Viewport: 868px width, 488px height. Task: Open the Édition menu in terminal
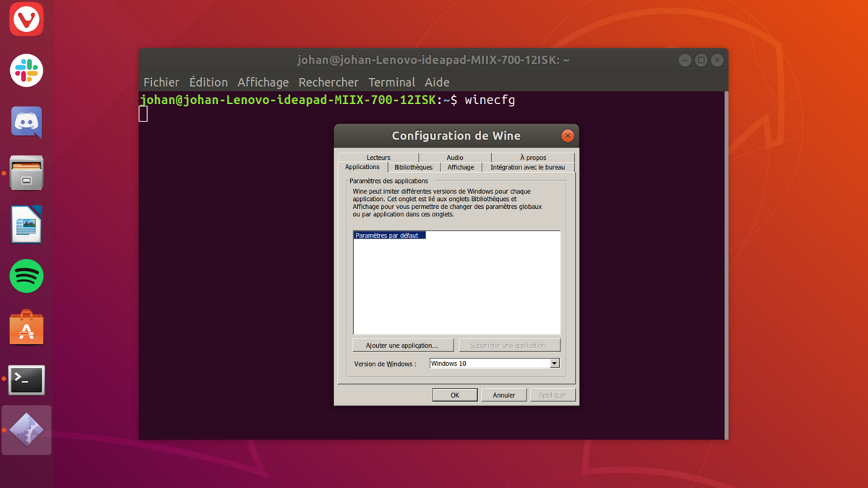pyautogui.click(x=208, y=82)
